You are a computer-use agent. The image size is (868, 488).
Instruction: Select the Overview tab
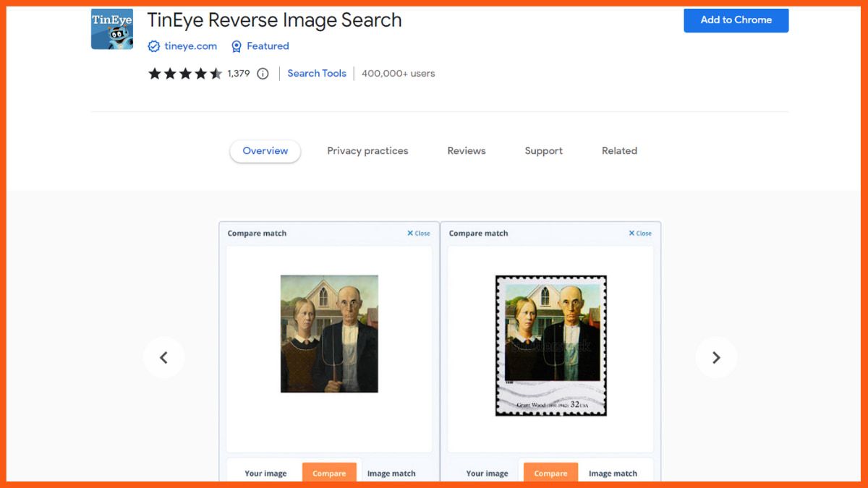(265, 151)
